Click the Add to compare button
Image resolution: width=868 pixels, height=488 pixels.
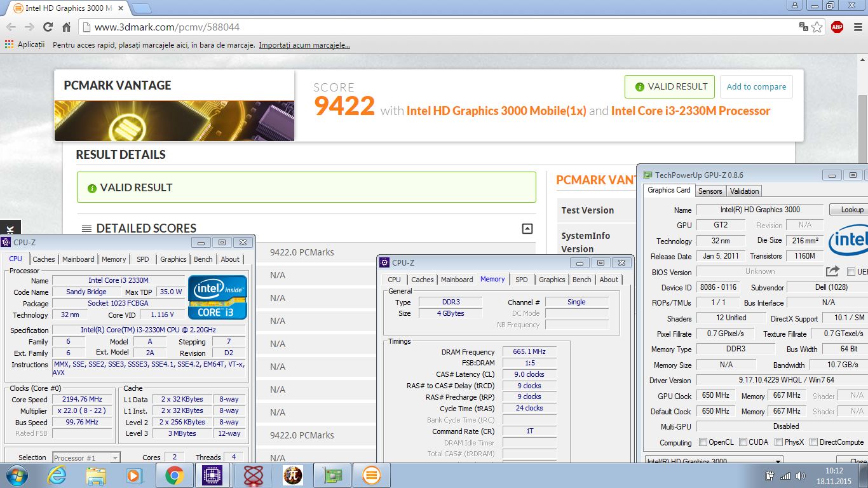click(x=756, y=87)
